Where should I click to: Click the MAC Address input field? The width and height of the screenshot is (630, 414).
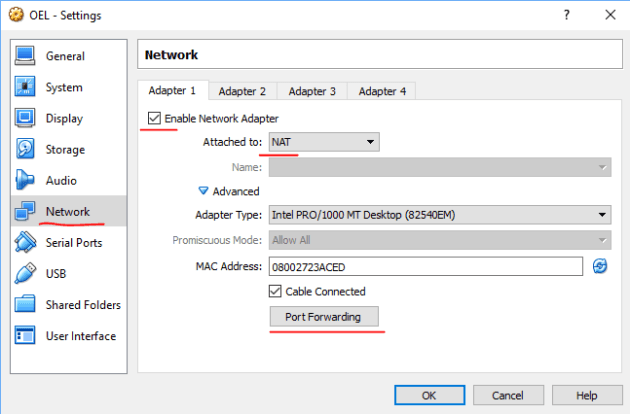426,266
